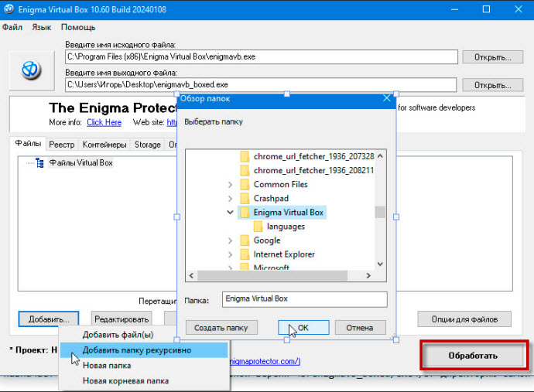Expand the Google folder node
The image size is (534, 392).
pos(230,240)
